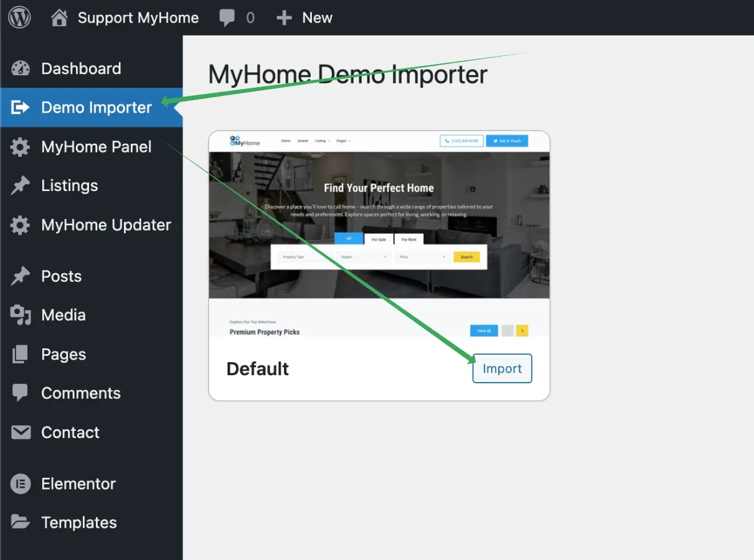Image resolution: width=754 pixels, height=560 pixels.
Task: Click the comments bubble icon in admin bar
Action: pos(227,18)
